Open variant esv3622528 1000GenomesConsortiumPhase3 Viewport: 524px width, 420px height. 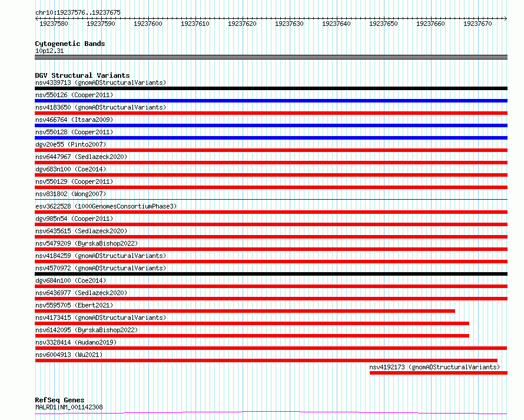click(106, 206)
